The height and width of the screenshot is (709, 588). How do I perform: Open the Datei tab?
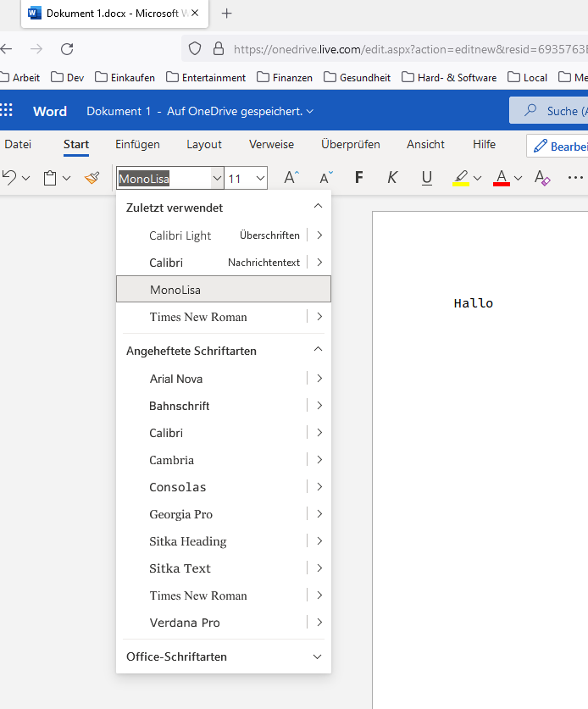18,144
